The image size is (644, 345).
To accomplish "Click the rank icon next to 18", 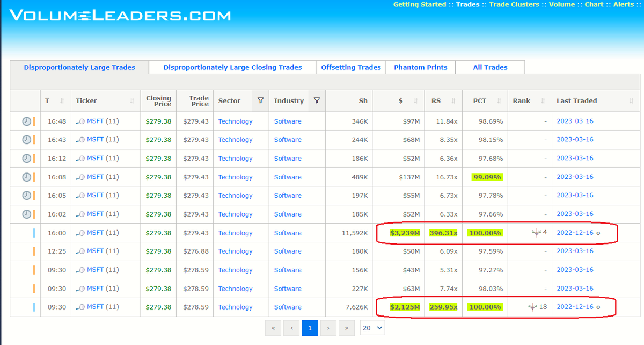I will tap(532, 307).
